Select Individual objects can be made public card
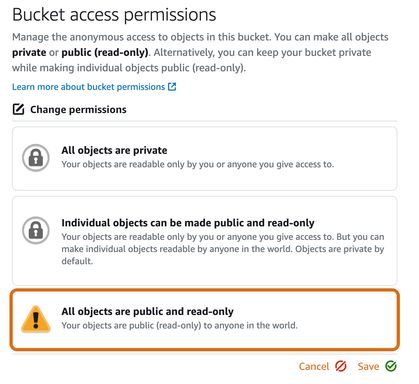The width and height of the screenshot is (419, 384). click(205, 241)
